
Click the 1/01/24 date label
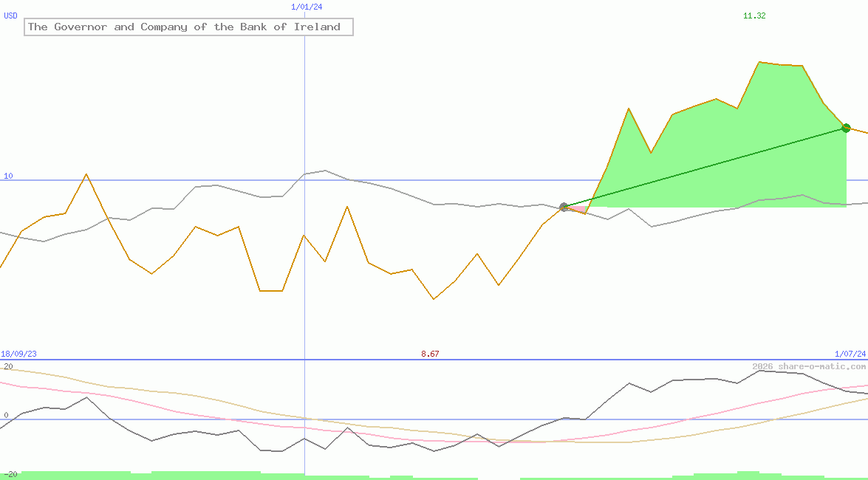[x=307, y=7]
